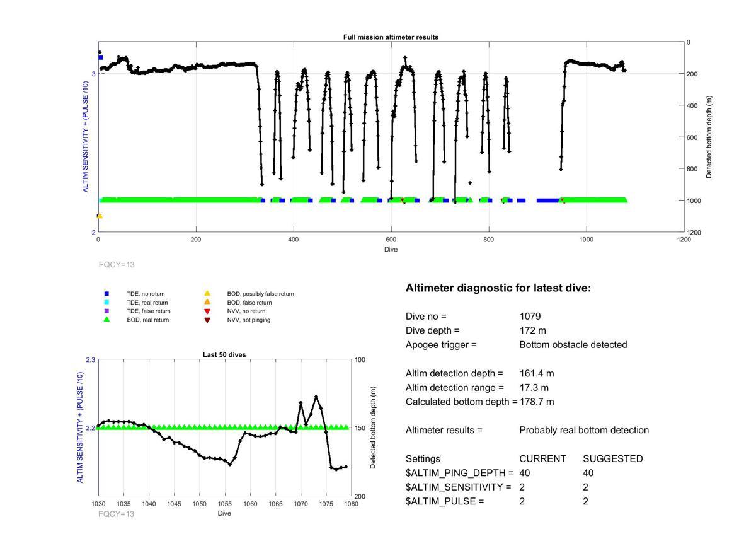This screenshot has width=756, height=558.
Task: Pick the orange triangle BOD false return legend marker
Action: point(207,303)
